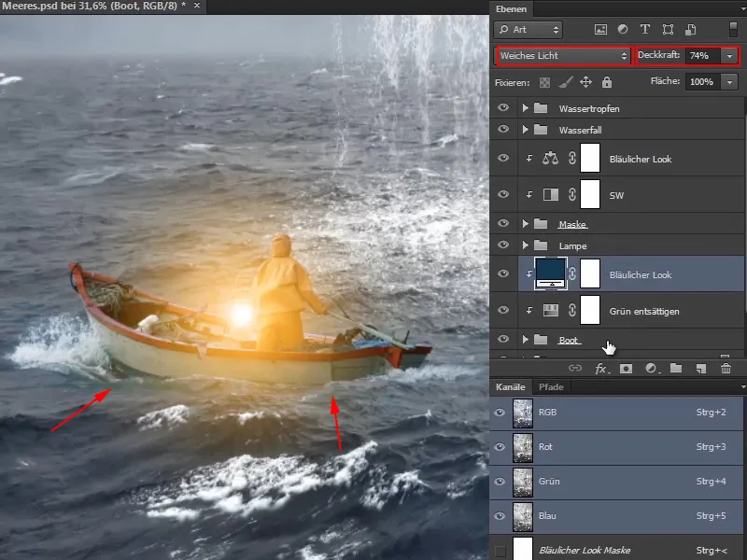Image resolution: width=747 pixels, height=560 pixels.
Task: Hide the upper Bläulicher Look layer
Action: click(x=503, y=158)
